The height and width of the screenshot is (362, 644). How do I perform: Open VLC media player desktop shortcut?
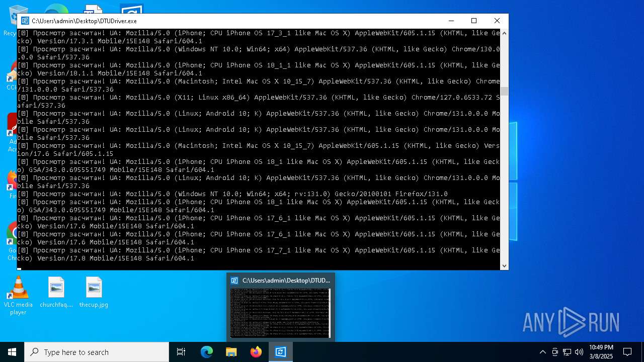(18, 296)
